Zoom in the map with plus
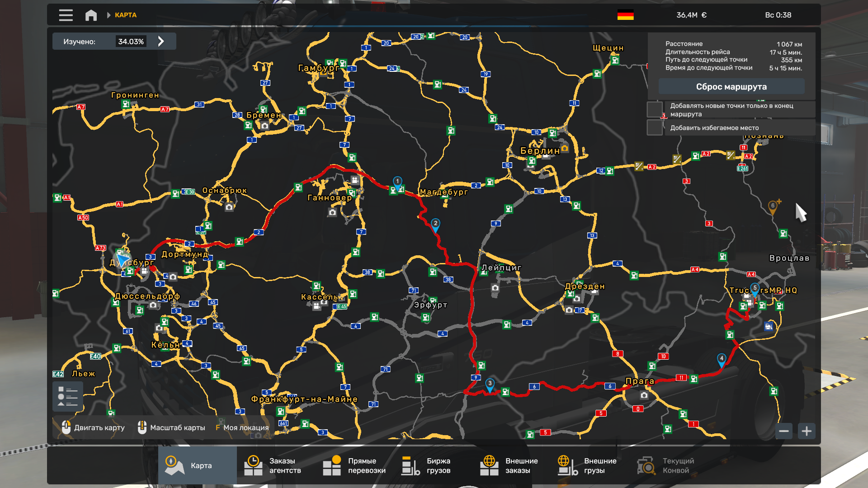Image resolution: width=868 pixels, height=488 pixels. (807, 431)
